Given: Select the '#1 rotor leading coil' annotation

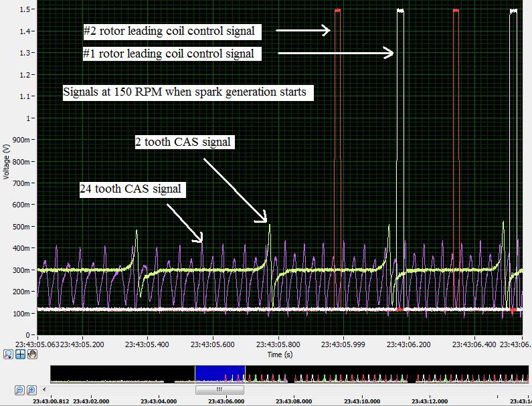Looking at the screenshot, I should (169, 54).
